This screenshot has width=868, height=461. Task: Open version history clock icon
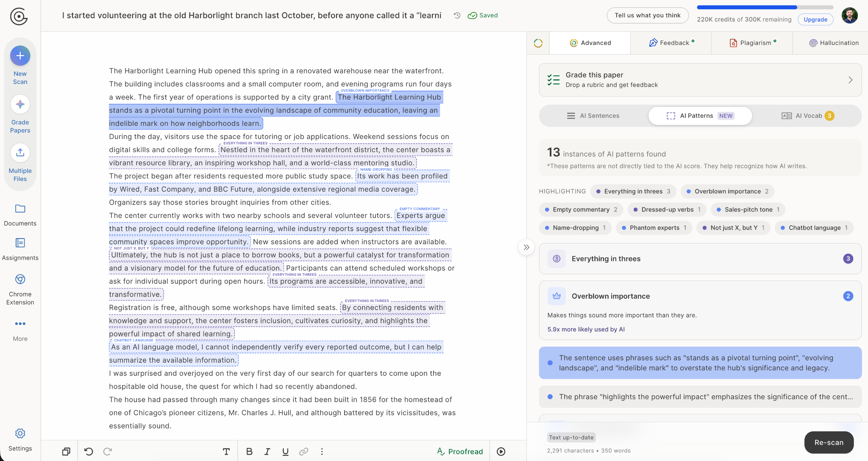pyautogui.click(x=457, y=15)
